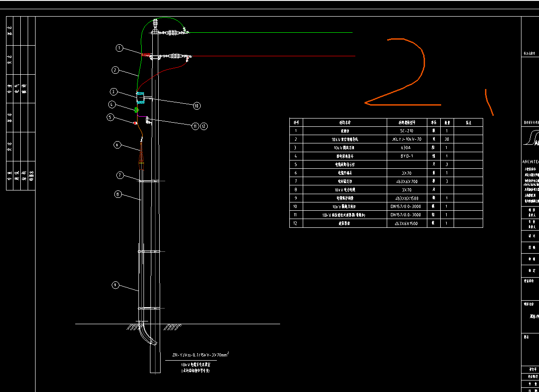Select the red clamp at the lower crossarm

147,54
